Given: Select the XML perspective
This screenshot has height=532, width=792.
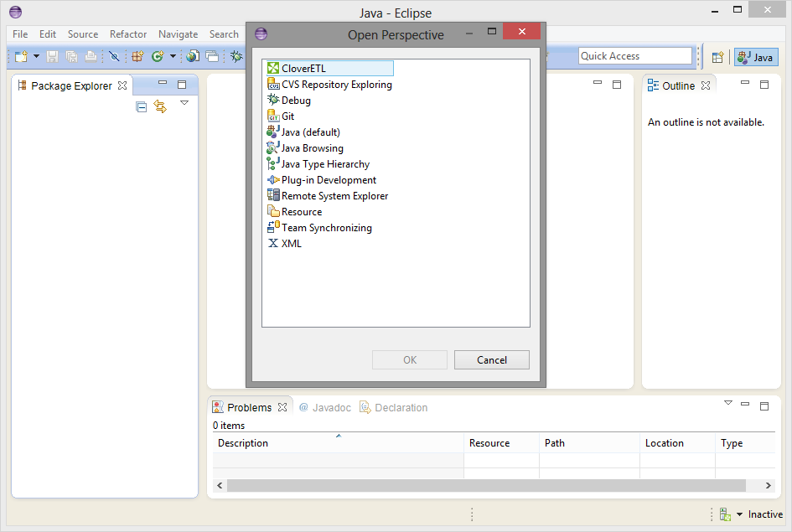Looking at the screenshot, I should click(284, 243).
